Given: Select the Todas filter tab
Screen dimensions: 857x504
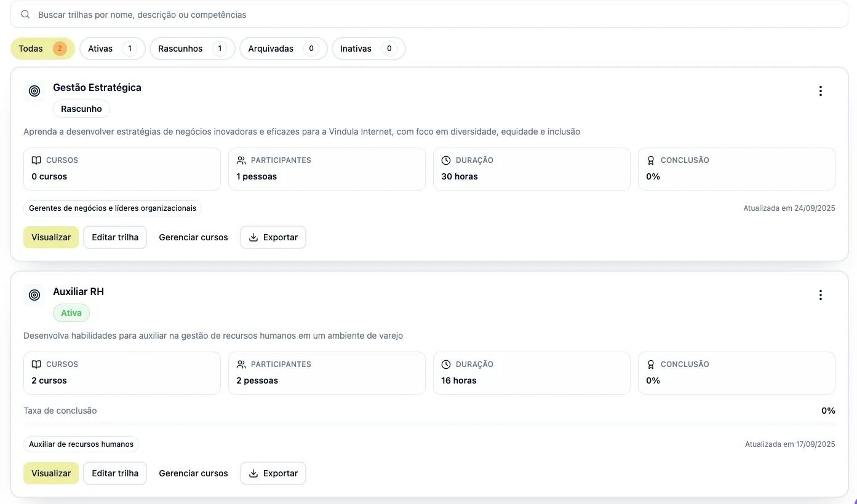Looking at the screenshot, I should click(42, 49).
